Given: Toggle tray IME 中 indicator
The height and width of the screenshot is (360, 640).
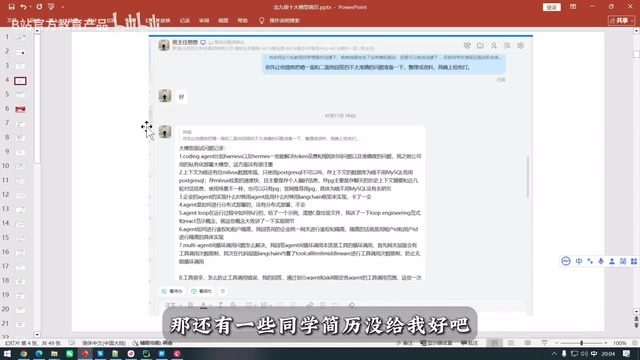Looking at the screenshot, I should 594,354.
